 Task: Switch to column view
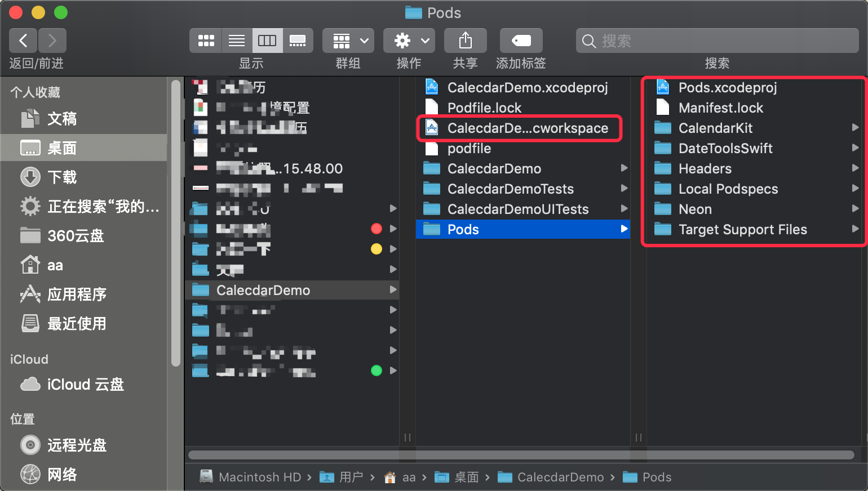pos(267,41)
